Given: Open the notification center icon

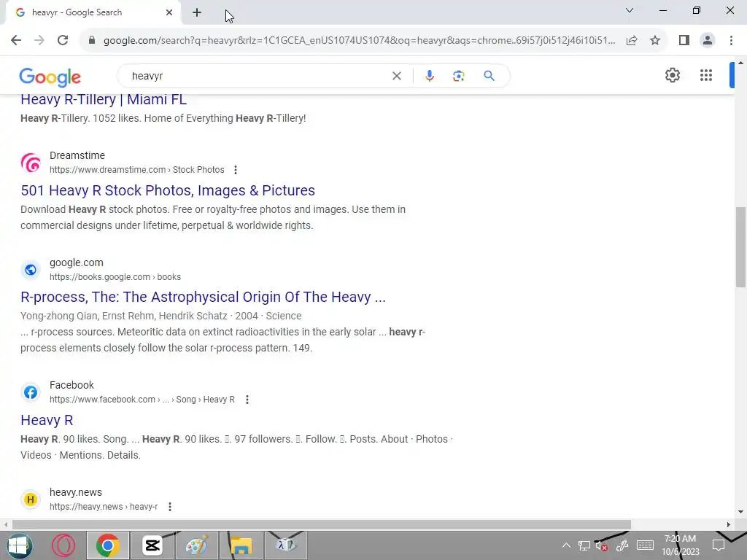Looking at the screenshot, I should coord(719,545).
